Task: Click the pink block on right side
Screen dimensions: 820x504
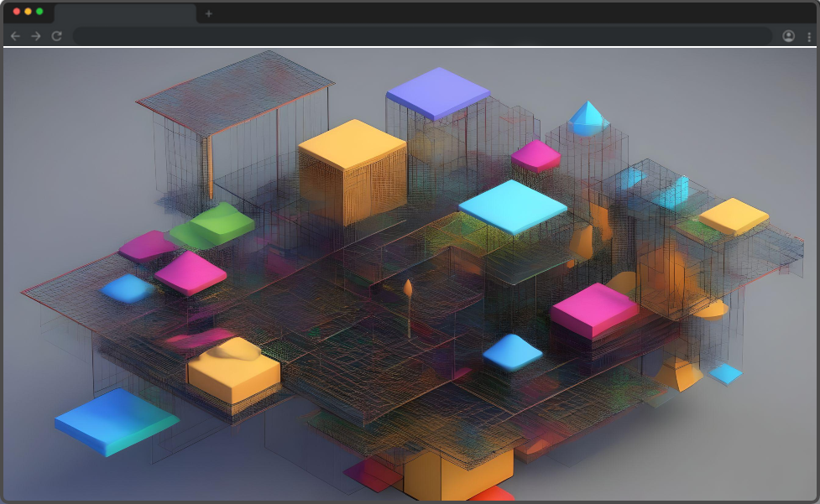Action: (594, 309)
